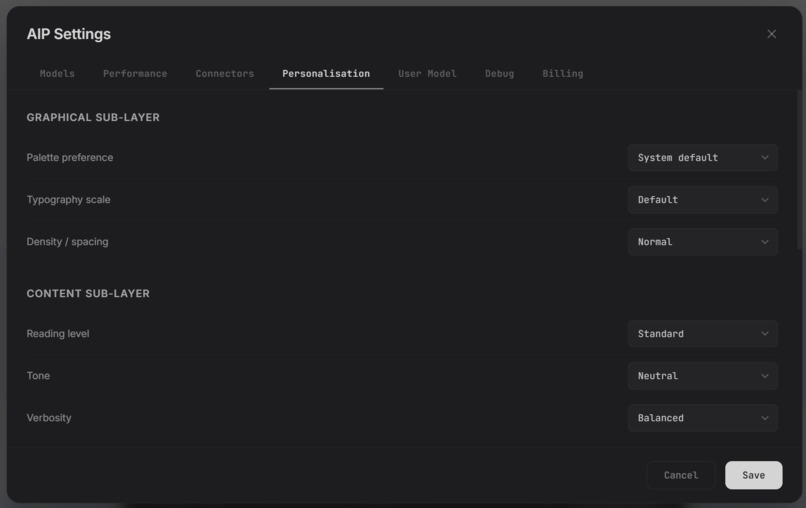Open the Performance tab

[x=135, y=74]
